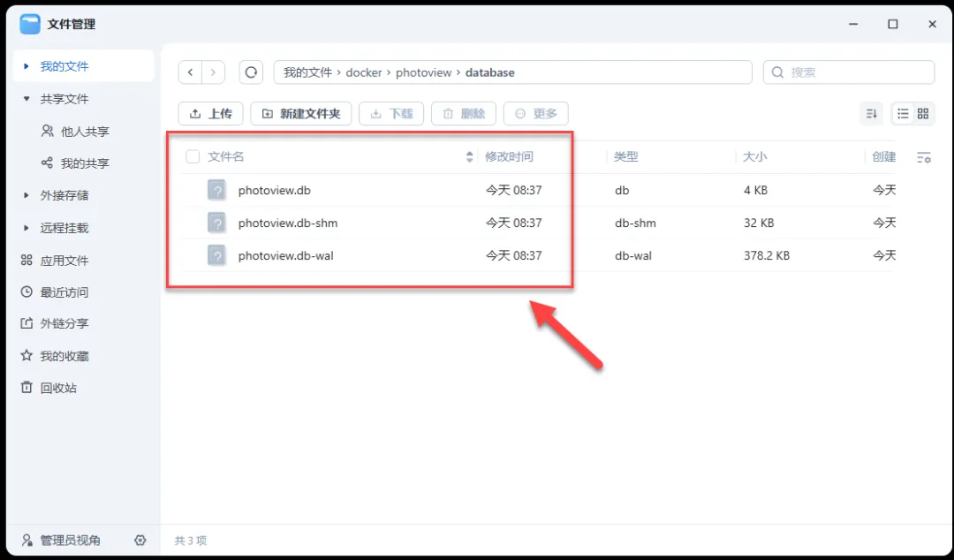Open column settings icon at table right
The height and width of the screenshot is (560, 954).
click(x=924, y=157)
